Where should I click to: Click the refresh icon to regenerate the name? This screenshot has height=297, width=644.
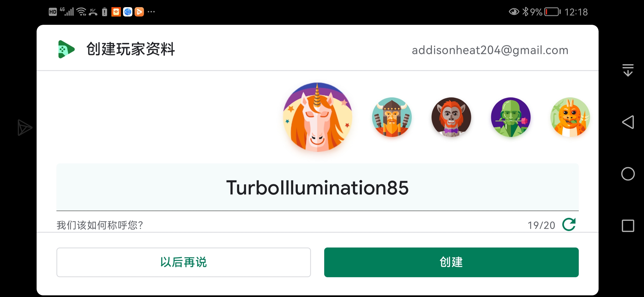pyautogui.click(x=569, y=225)
